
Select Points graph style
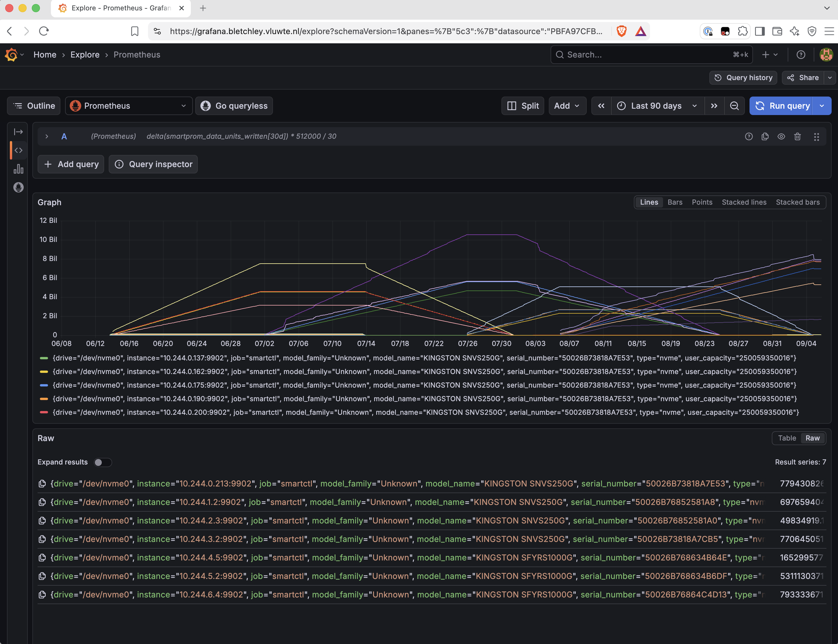pos(702,202)
